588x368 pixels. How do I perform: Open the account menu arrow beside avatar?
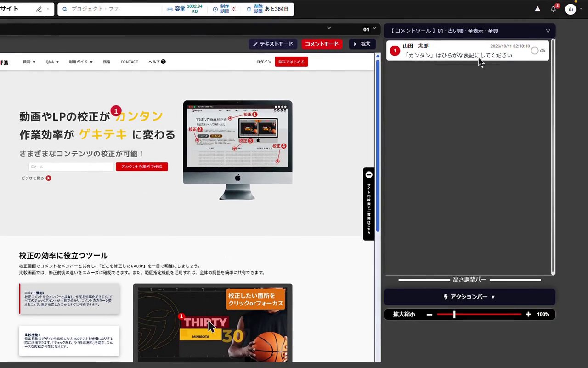pyautogui.click(x=581, y=9)
